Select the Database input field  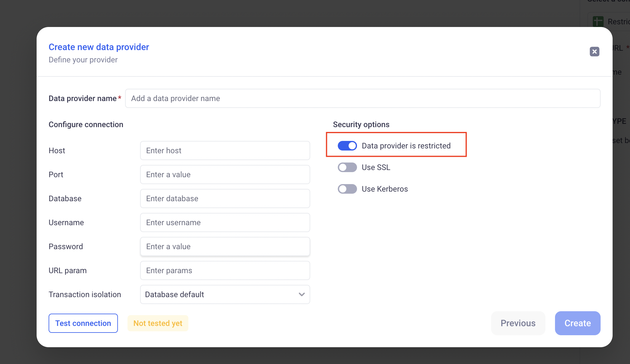[x=225, y=198]
